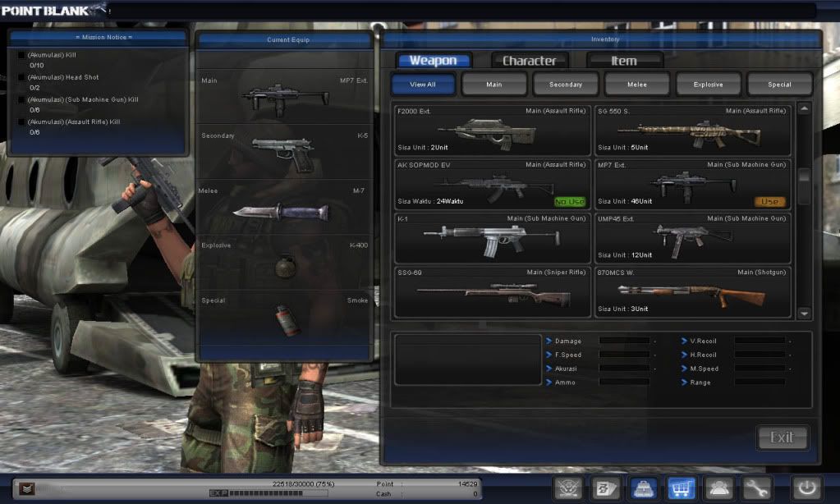
Task: Click the H.Recoil stat arrow
Action: click(684, 355)
